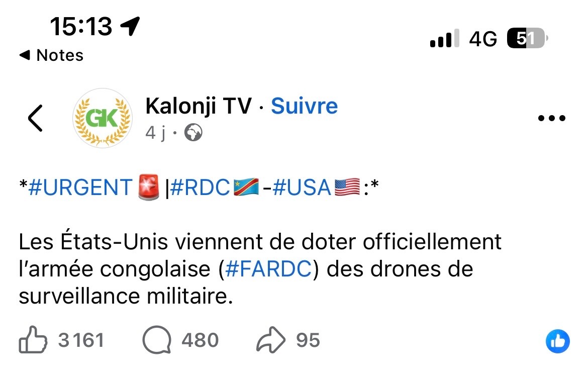Tap the globe public visibility icon
Viewport: 588px width, 378px height.
(x=193, y=133)
